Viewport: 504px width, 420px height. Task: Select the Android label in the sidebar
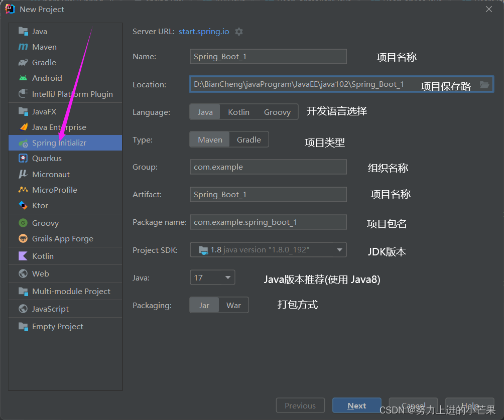tap(47, 78)
